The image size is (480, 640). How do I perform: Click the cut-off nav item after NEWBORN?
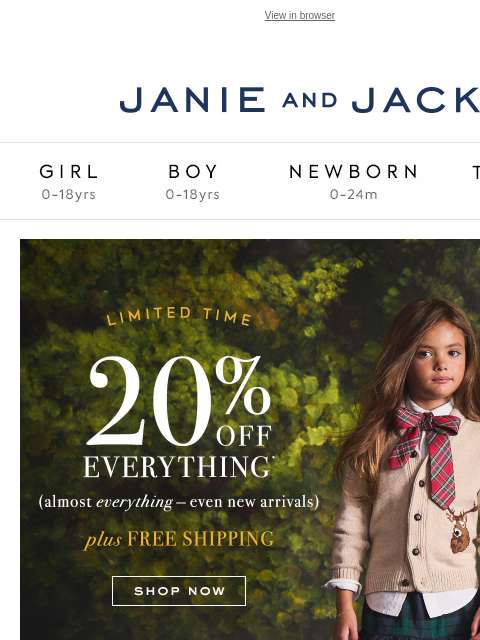tap(476, 172)
